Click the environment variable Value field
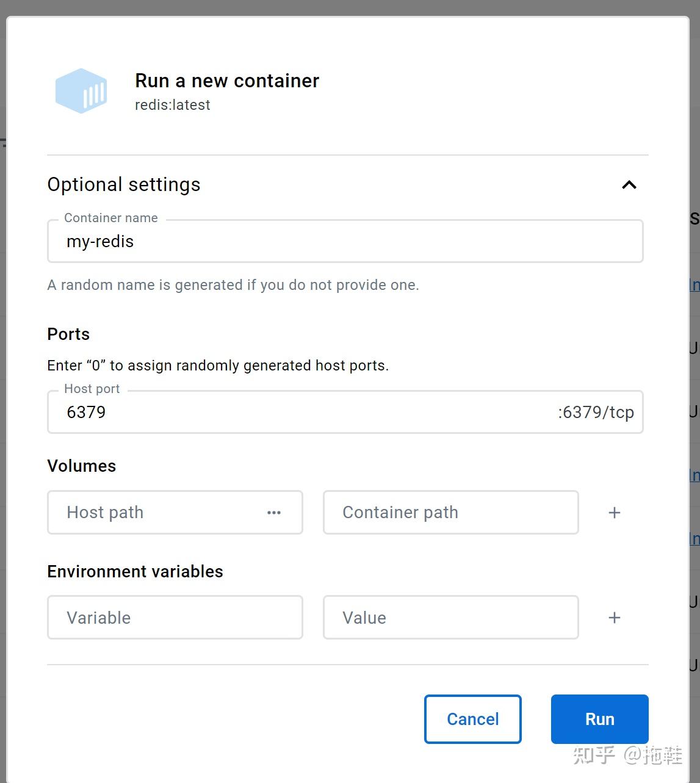This screenshot has height=783, width=700. tap(450, 618)
